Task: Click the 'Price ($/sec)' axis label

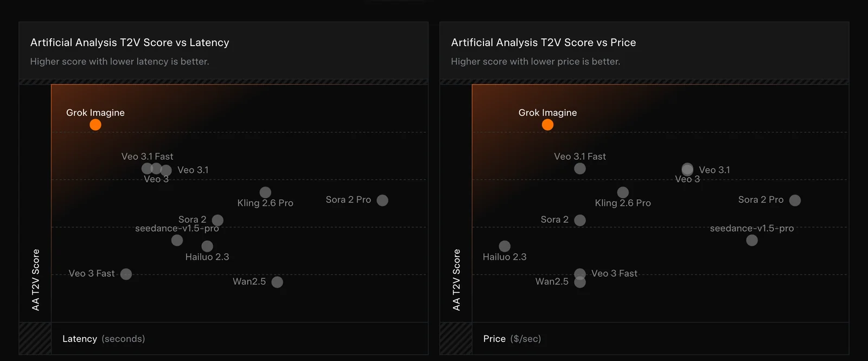Action: [x=512, y=339]
